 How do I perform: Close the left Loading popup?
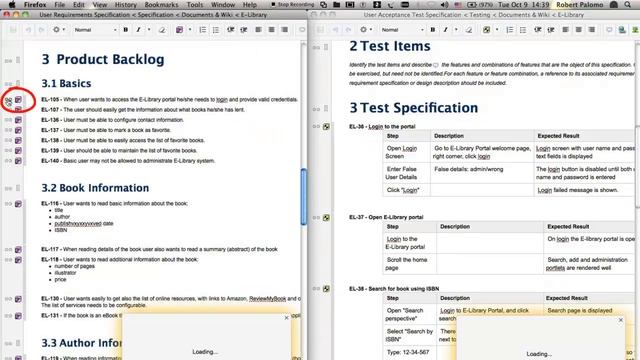coord(287,318)
